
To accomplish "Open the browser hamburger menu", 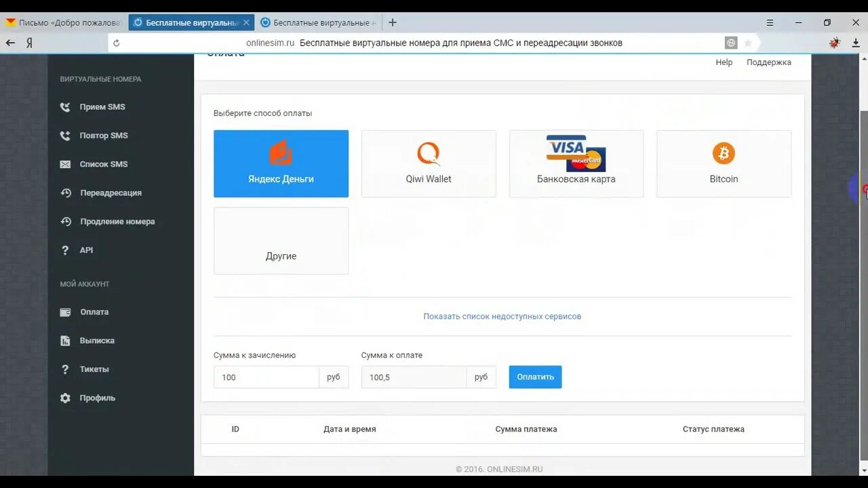I will [770, 22].
